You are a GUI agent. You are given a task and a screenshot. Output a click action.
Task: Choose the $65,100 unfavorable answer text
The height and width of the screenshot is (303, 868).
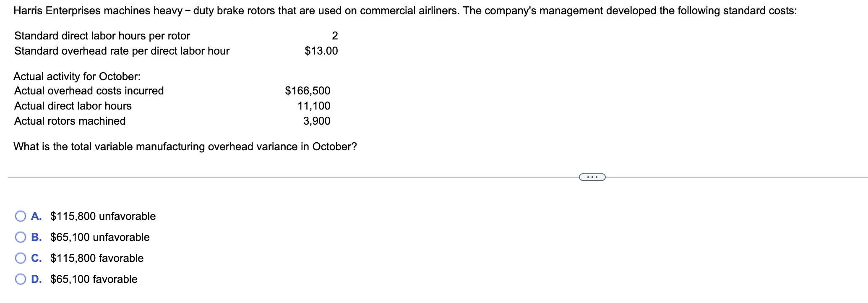click(x=100, y=237)
